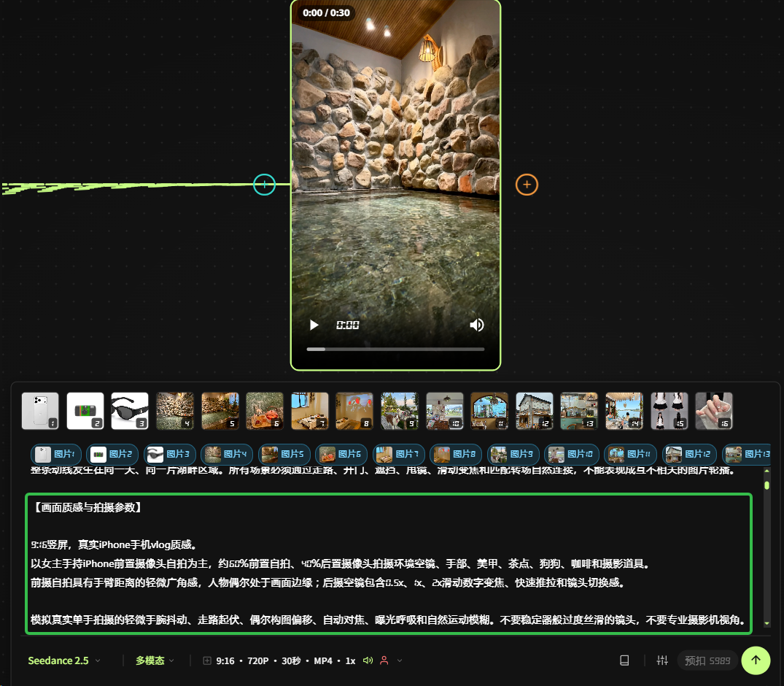The height and width of the screenshot is (686, 784).
Task: Click the prompt scrollbar down arrow
Action: pyautogui.click(x=767, y=623)
